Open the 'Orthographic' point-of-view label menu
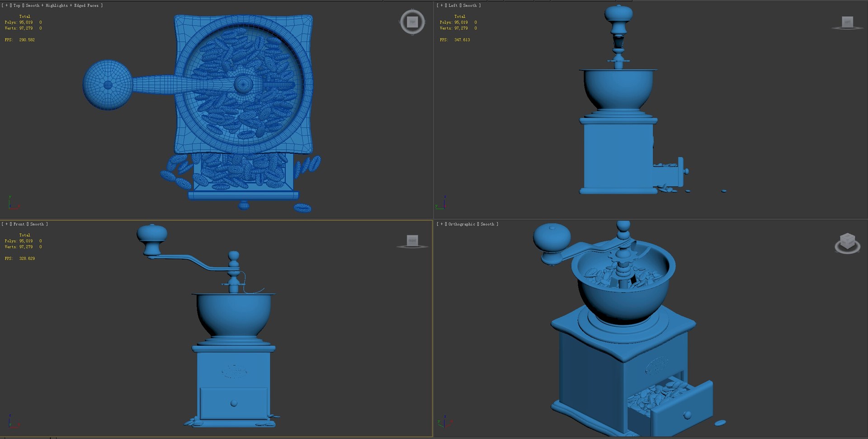Viewport: 868px width, 439px height. tap(462, 224)
